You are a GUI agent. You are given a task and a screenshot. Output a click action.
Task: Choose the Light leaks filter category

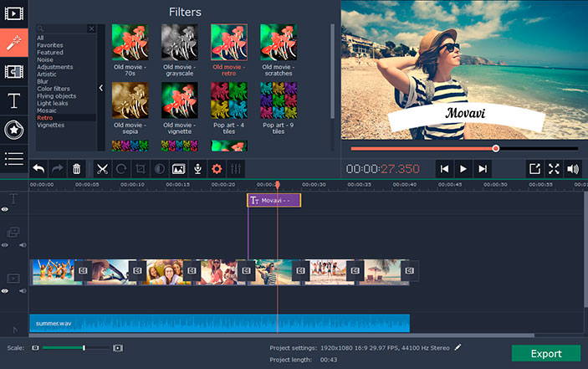pos(52,105)
